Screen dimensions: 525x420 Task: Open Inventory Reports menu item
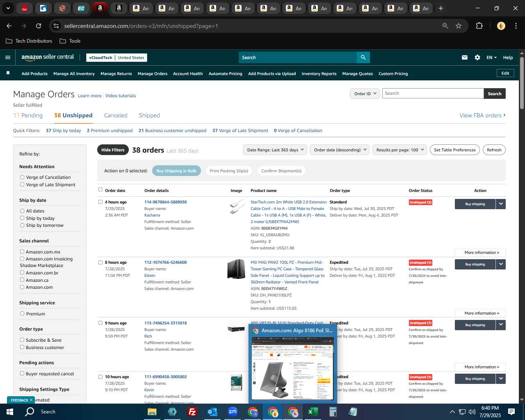(319, 74)
